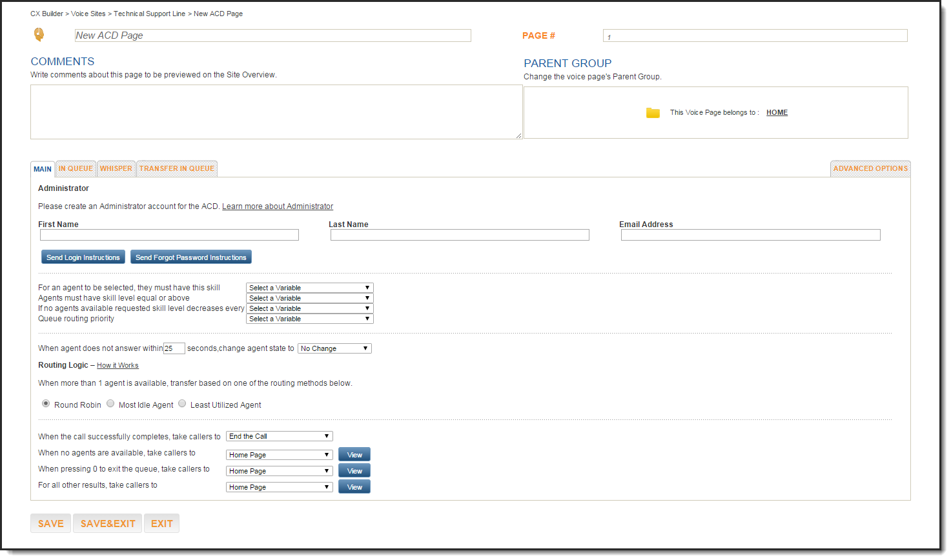951x560 pixels.
Task: Click the Email Address input field
Action: (750, 235)
